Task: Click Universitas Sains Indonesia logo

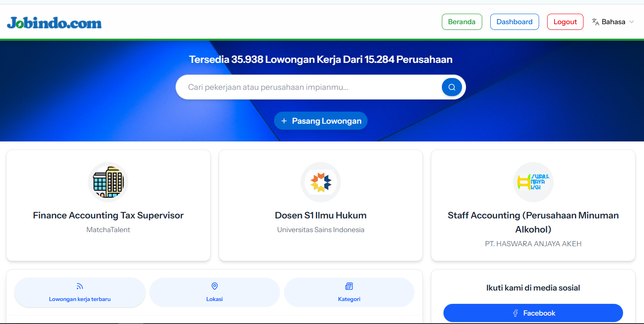Action: [x=321, y=182]
